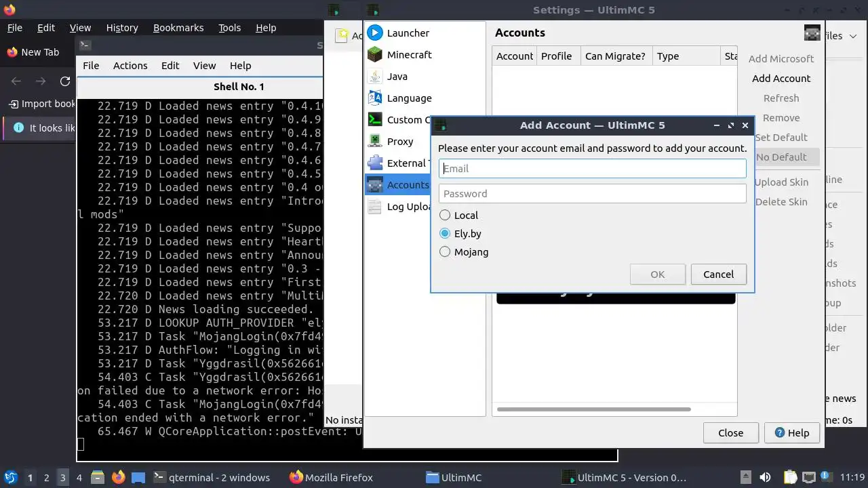Click Import bookmarks in Firefox
Image resolution: width=868 pixels, height=488 pixels.
tap(42, 104)
